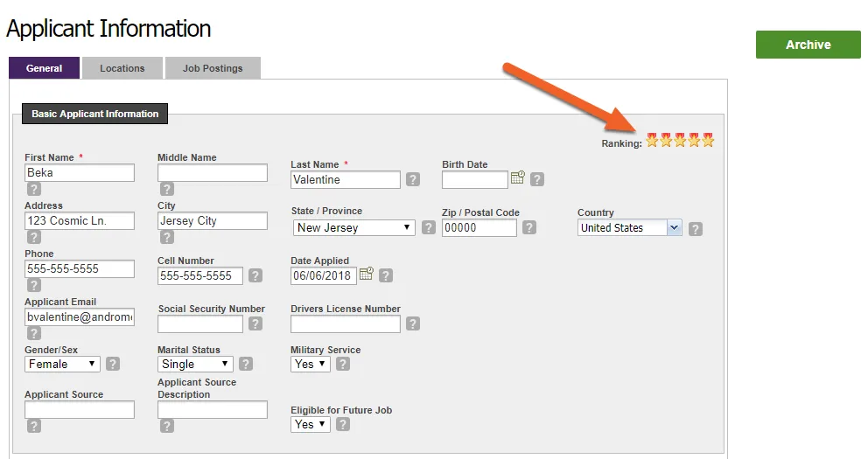Switch to the General tab

[44, 68]
